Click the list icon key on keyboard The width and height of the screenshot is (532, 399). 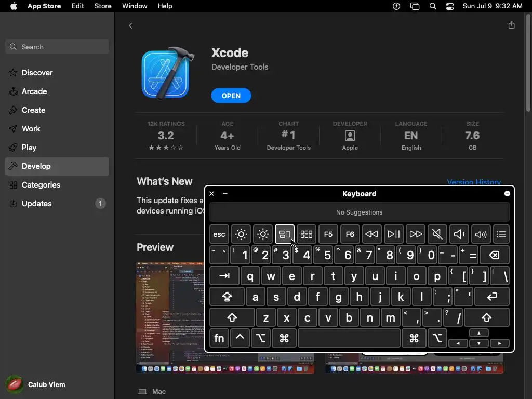point(501,234)
